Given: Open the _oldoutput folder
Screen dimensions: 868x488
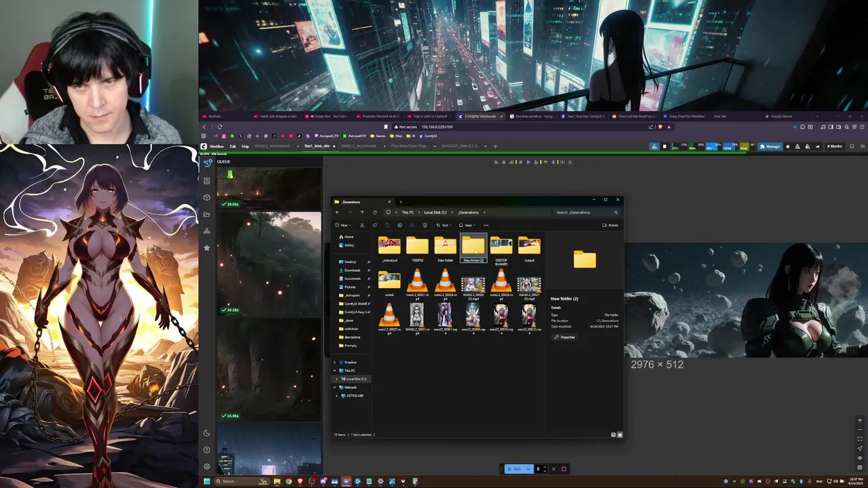Looking at the screenshot, I should coord(389,249).
